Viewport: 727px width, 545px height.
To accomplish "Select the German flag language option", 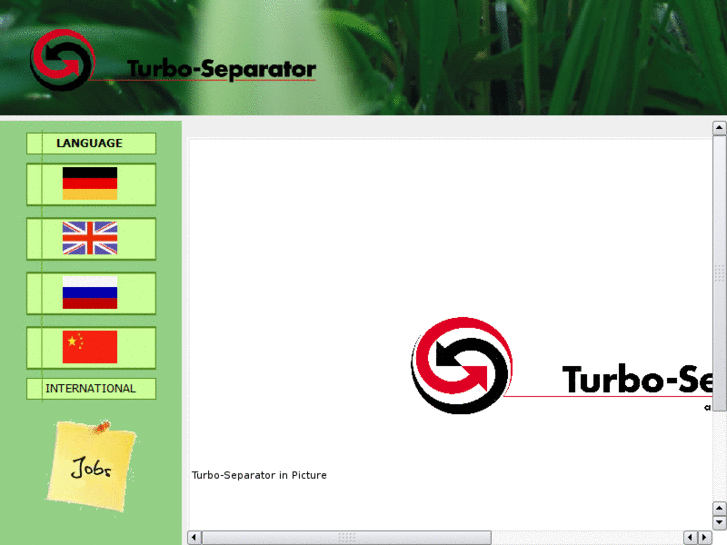I will [x=90, y=184].
